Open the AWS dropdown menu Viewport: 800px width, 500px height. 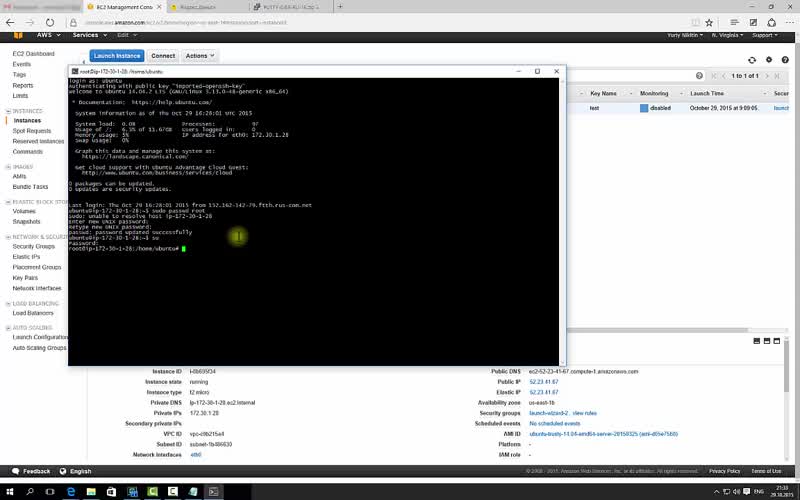click(x=48, y=35)
